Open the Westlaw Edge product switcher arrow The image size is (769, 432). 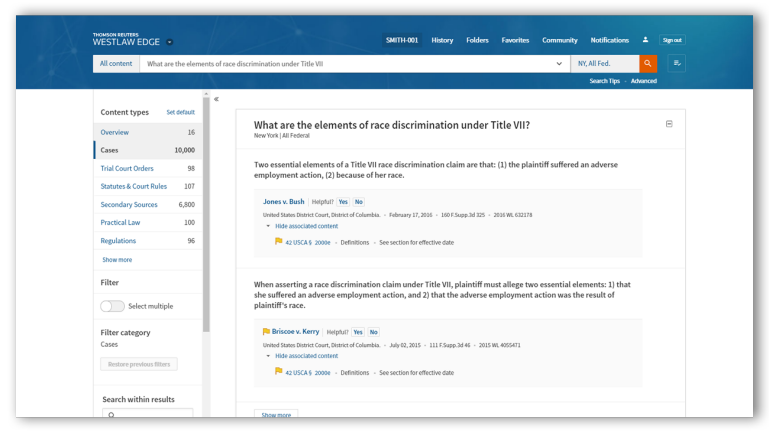point(170,42)
